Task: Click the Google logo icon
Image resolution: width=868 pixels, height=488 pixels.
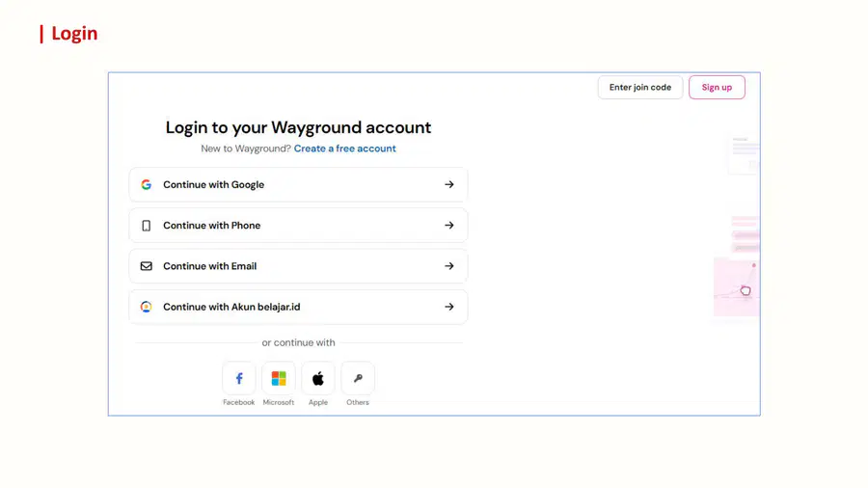Action: click(x=147, y=185)
